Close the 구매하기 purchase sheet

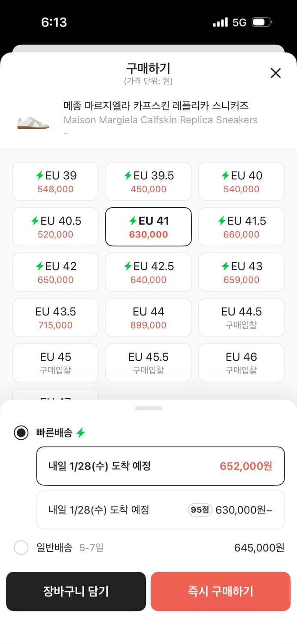[275, 73]
